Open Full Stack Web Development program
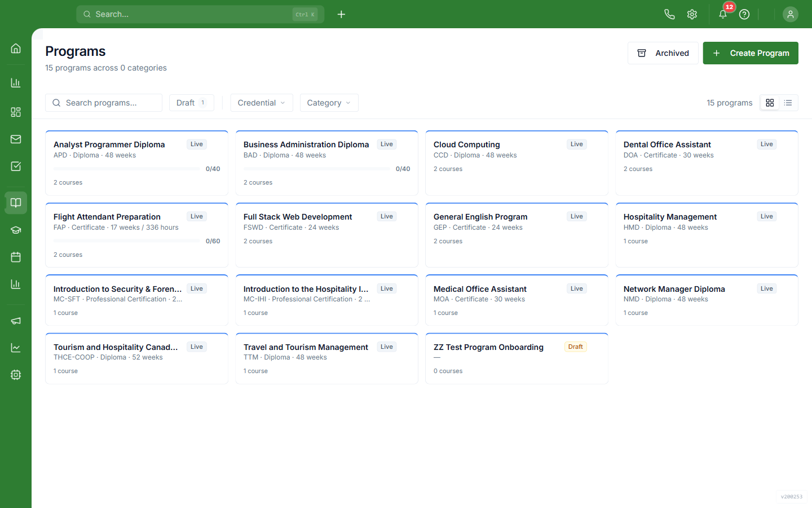The height and width of the screenshot is (508, 812). 326,235
